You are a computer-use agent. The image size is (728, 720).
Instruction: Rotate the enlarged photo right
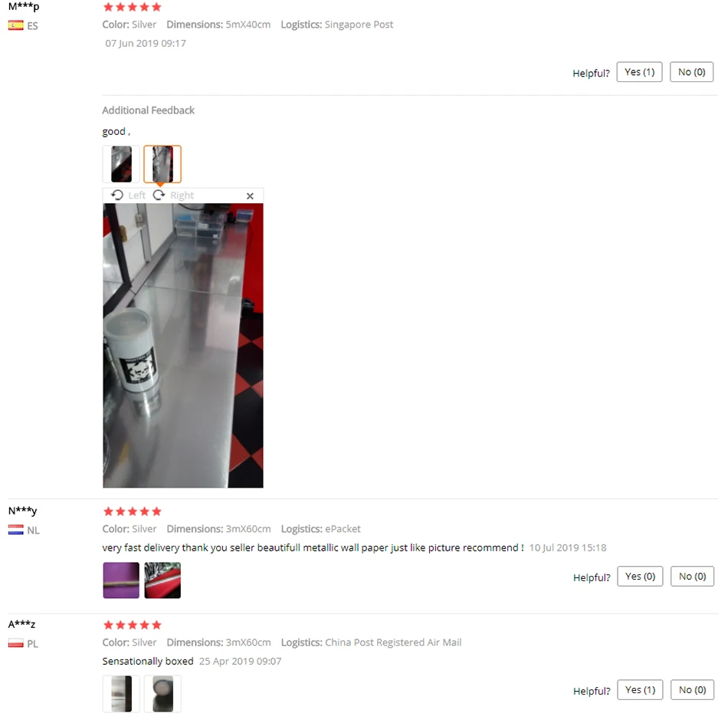point(174,195)
